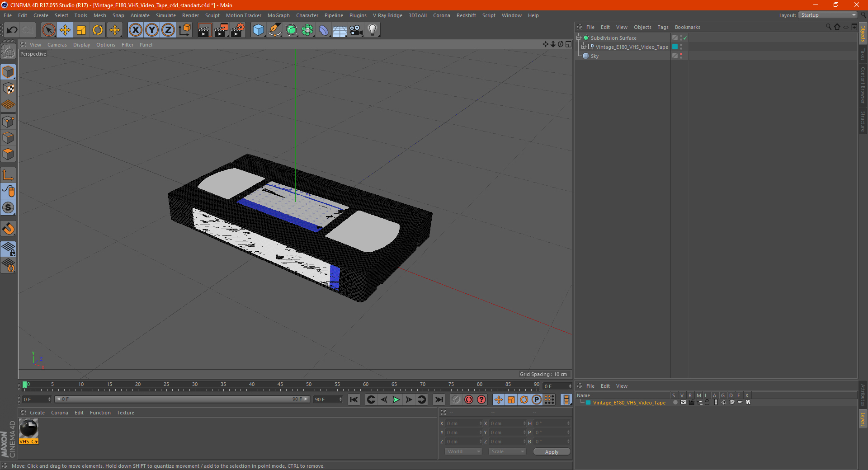Screen dimensions: 868x470
Task: Open the Layout Startup dropdown
Action: click(x=828, y=15)
